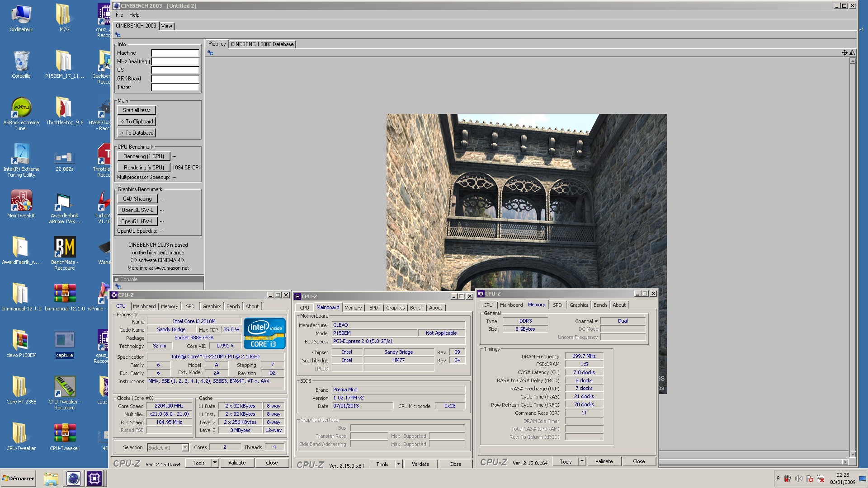Viewport: 868px width, 488px height.
Task: Open the Help menu in CINEBENCH
Action: (134, 15)
